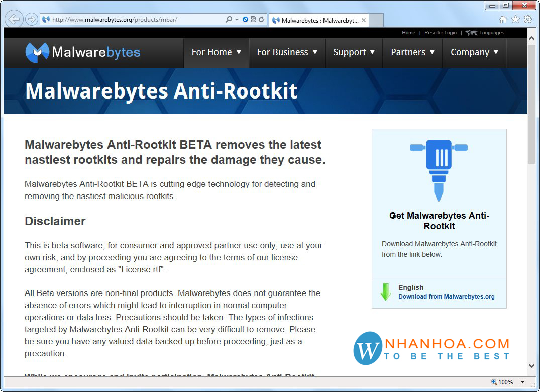Click the 100% zoom level text

point(505,382)
